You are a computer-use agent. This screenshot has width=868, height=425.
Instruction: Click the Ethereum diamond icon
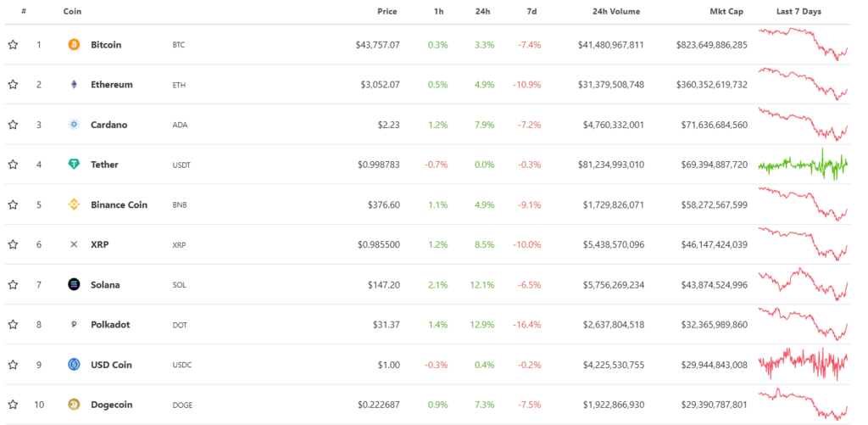click(x=74, y=85)
